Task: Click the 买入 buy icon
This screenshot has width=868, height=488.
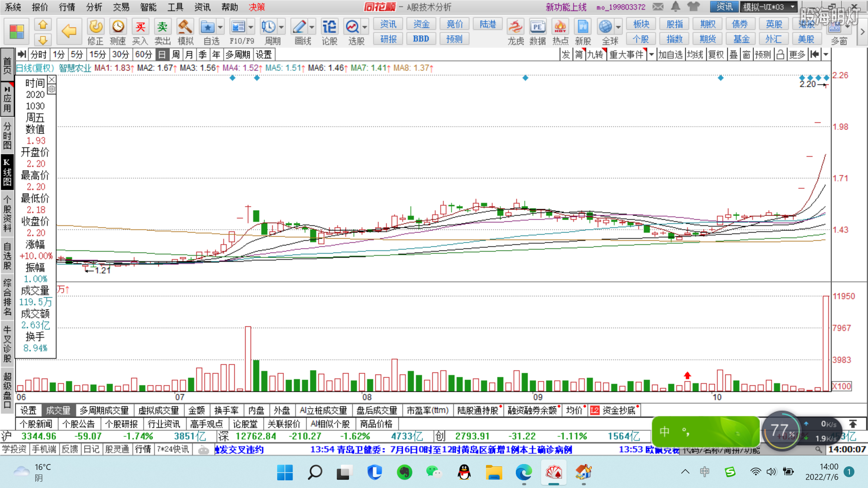Action: 140,32
